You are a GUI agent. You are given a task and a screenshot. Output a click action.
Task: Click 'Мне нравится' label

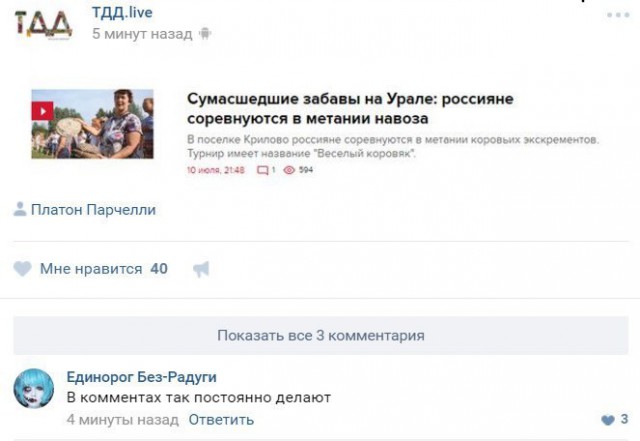(x=91, y=269)
